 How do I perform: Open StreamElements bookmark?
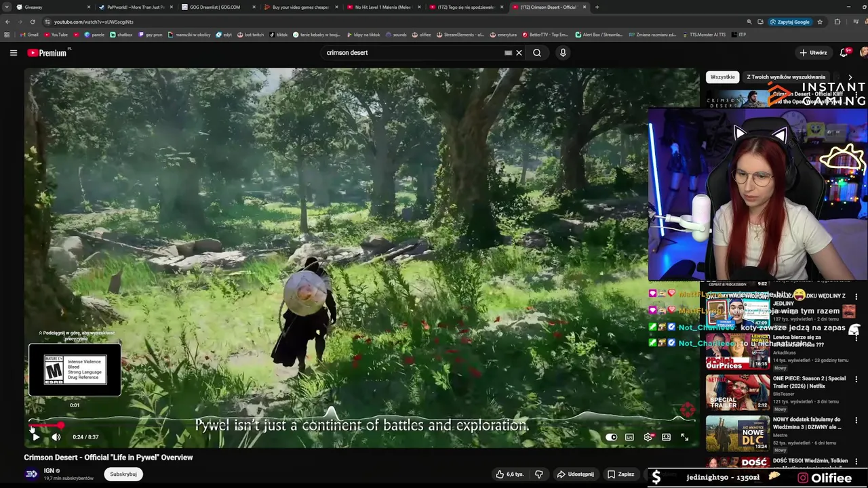[460, 35]
